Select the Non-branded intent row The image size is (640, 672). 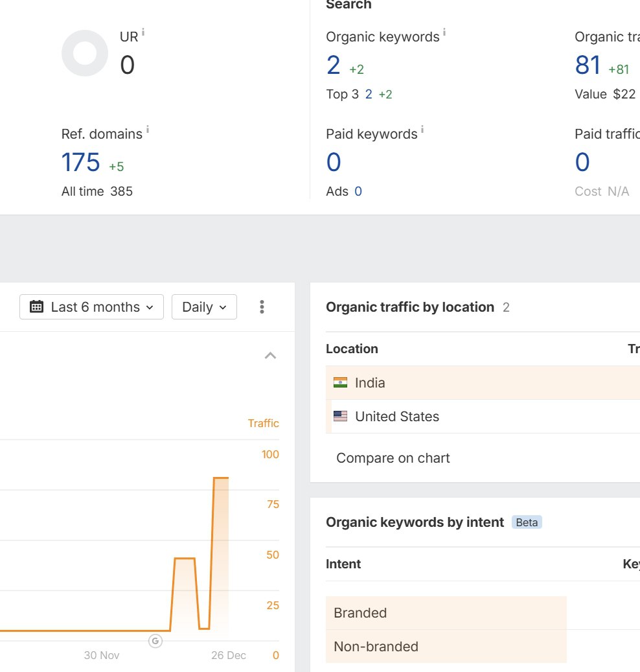tap(446, 647)
